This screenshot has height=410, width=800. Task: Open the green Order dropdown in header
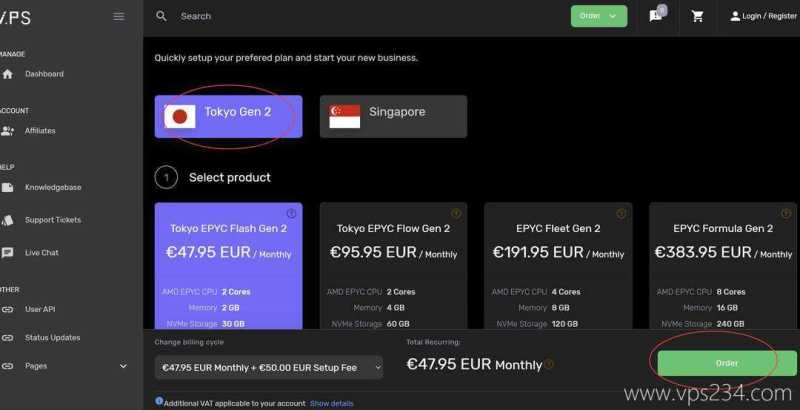pos(599,16)
